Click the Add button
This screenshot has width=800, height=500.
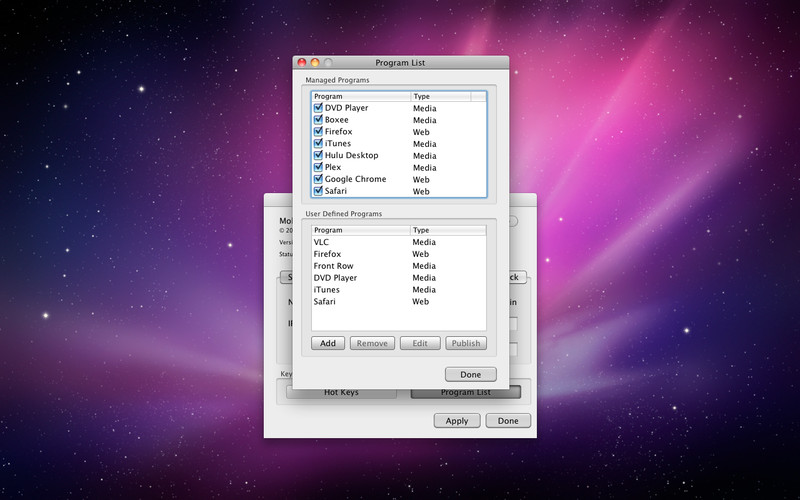pyautogui.click(x=328, y=343)
